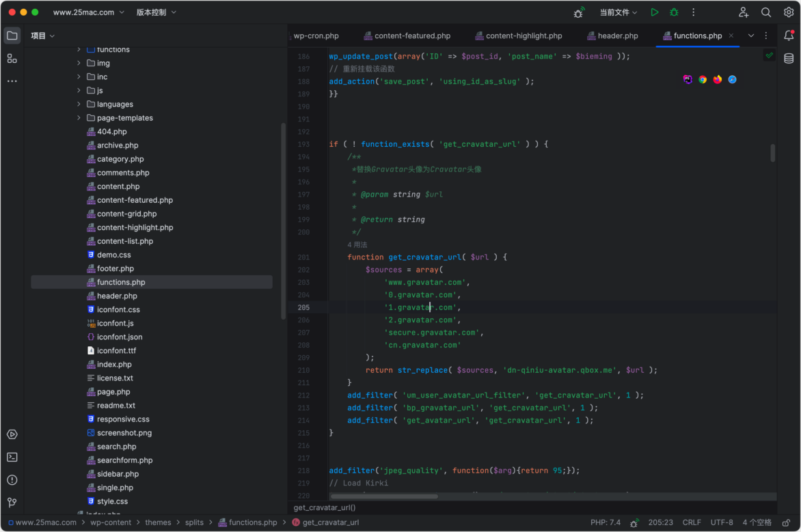Screen dimensions: 801x532
Task: Change the PHP: 7.4 language level
Action: click(606, 523)
